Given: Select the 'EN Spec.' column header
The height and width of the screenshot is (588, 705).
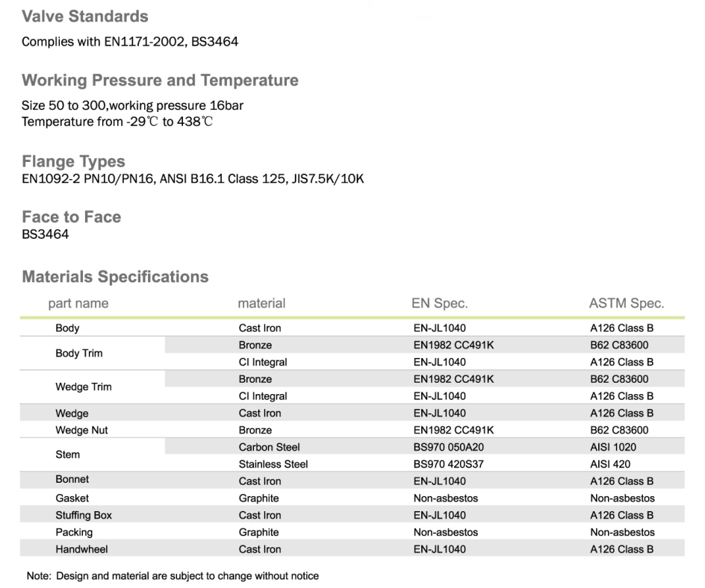Looking at the screenshot, I should 440,303.
